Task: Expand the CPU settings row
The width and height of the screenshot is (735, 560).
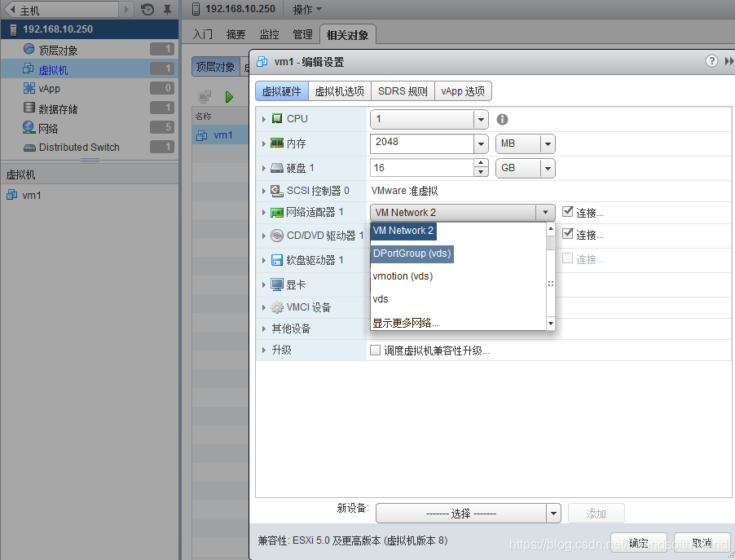Action: point(264,119)
